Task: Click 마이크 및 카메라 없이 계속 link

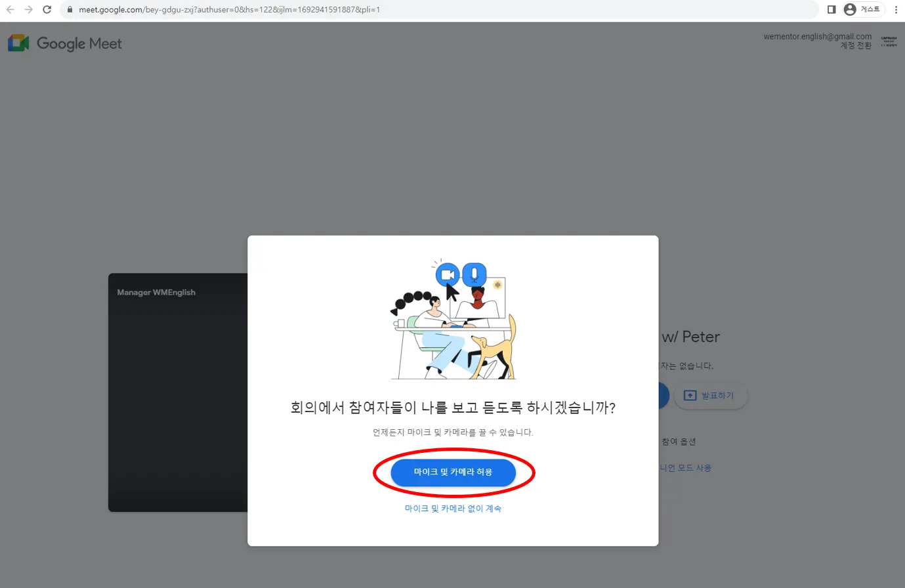Action: coord(453,509)
